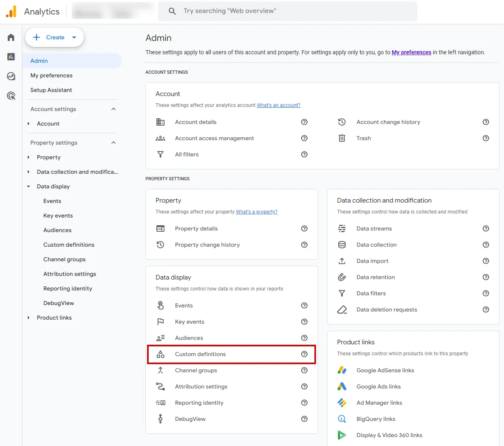
Task: Open the Explore icon in left rail
Action: click(11, 76)
